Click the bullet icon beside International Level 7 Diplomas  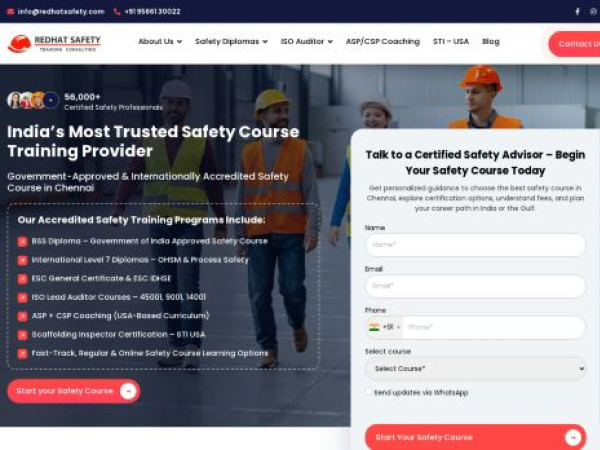pos(23,260)
